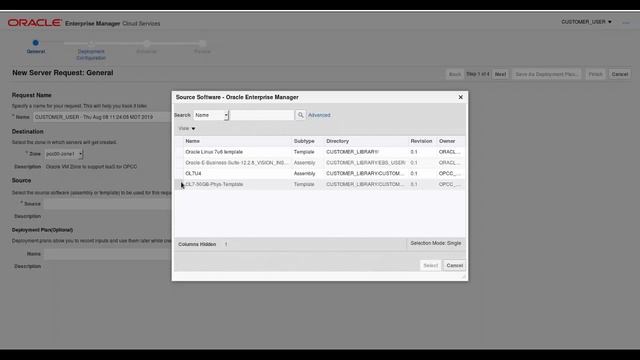The width and height of the screenshot is (640, 360).
Task: Click the Oracle logo
Action: [35, 23]
